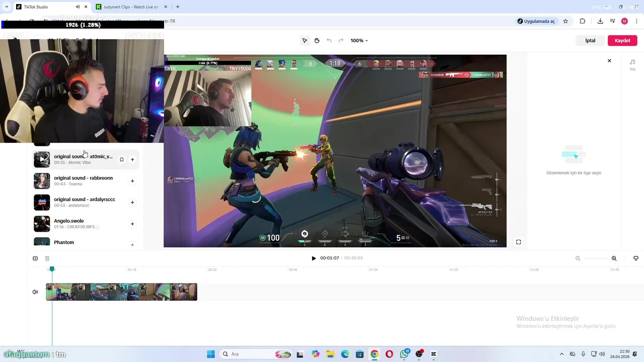
Task: Open the Ses sound panel icon
Action: click(x=632, y=64)
